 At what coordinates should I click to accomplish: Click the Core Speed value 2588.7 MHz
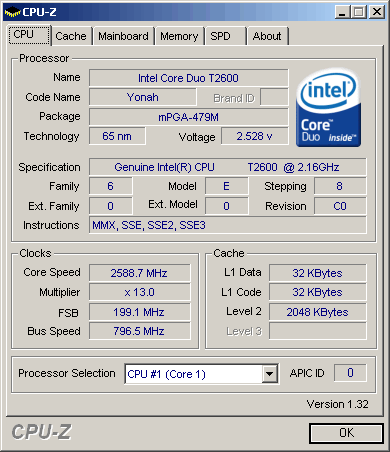point(139,273)
